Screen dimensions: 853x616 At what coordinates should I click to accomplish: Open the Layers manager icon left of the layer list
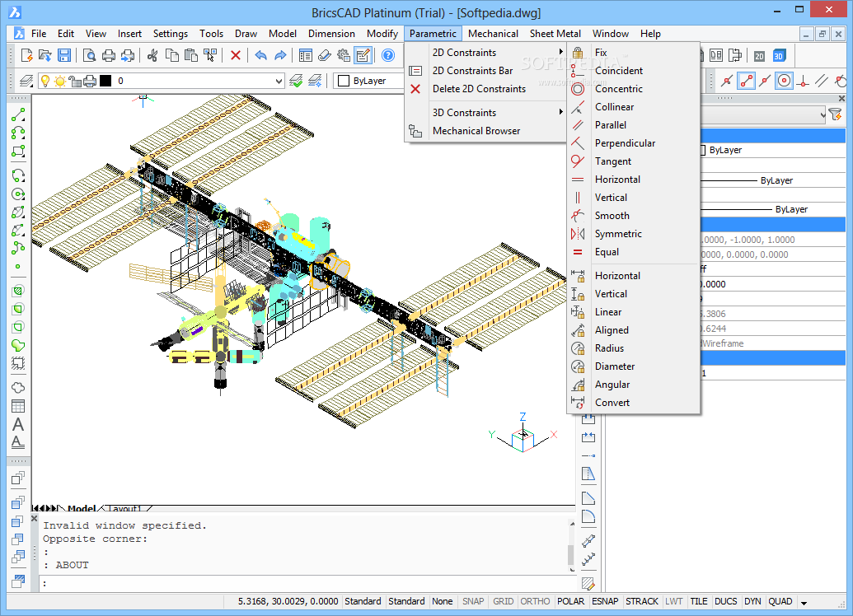point(26,81)
